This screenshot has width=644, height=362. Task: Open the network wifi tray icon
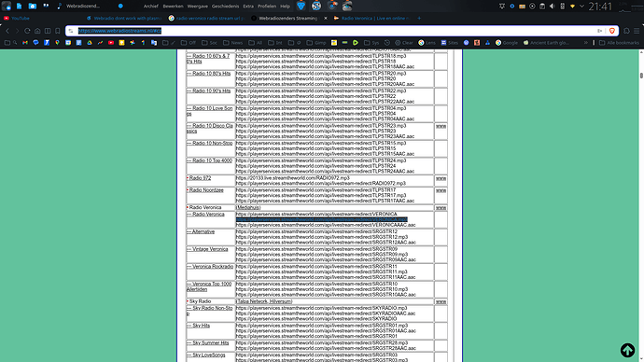572,7
